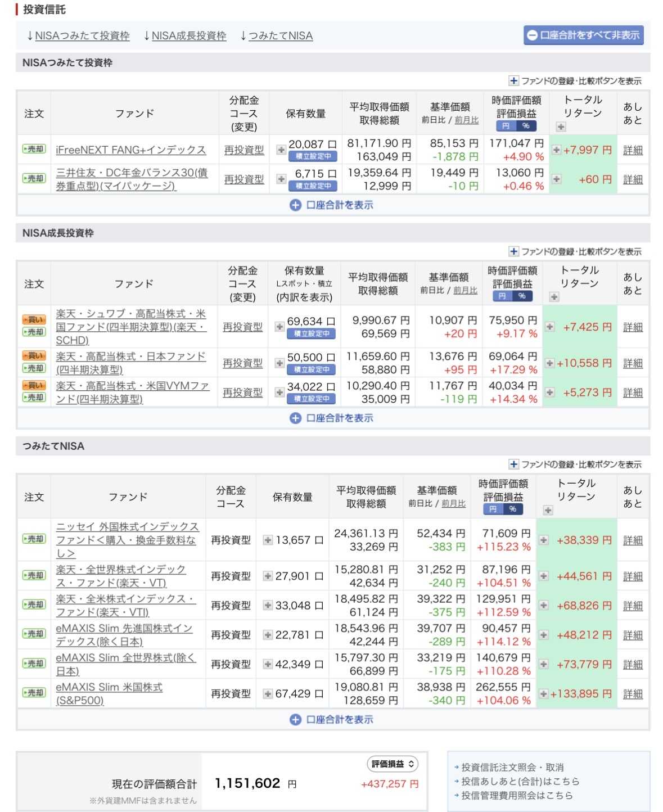
Task: Click 売却 icon for 楽天・高配当株式・米国VYMファンド
Action: tap(34, 398)
